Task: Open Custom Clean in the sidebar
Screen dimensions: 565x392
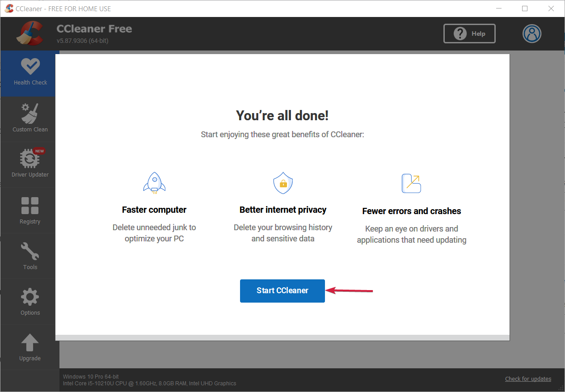Action: (x=30, y=118)
